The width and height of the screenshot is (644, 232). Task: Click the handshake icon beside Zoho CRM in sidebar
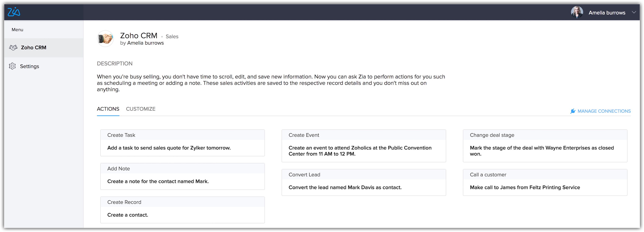point(13,48)
